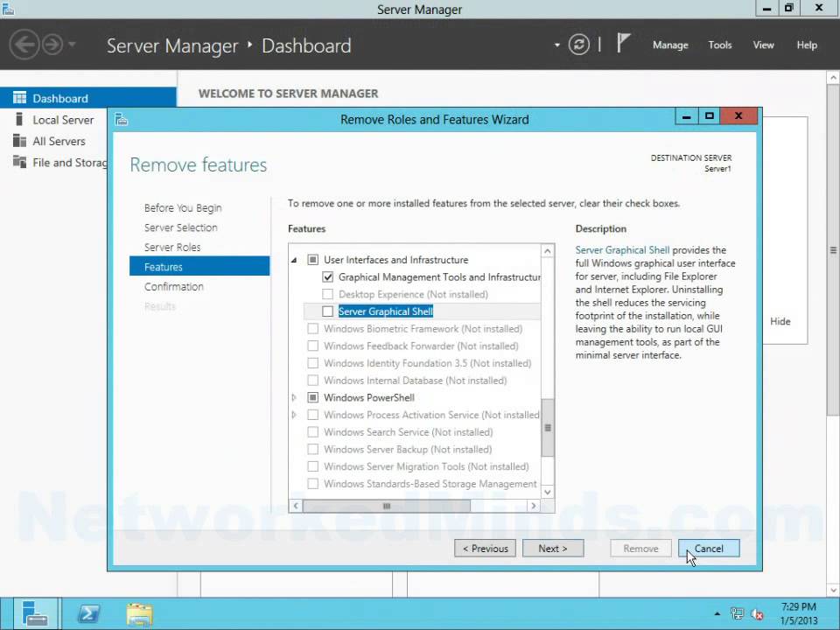Screen dimensions: 840x630
Task: Click the Previous button
Action: [x=486, y=548]
